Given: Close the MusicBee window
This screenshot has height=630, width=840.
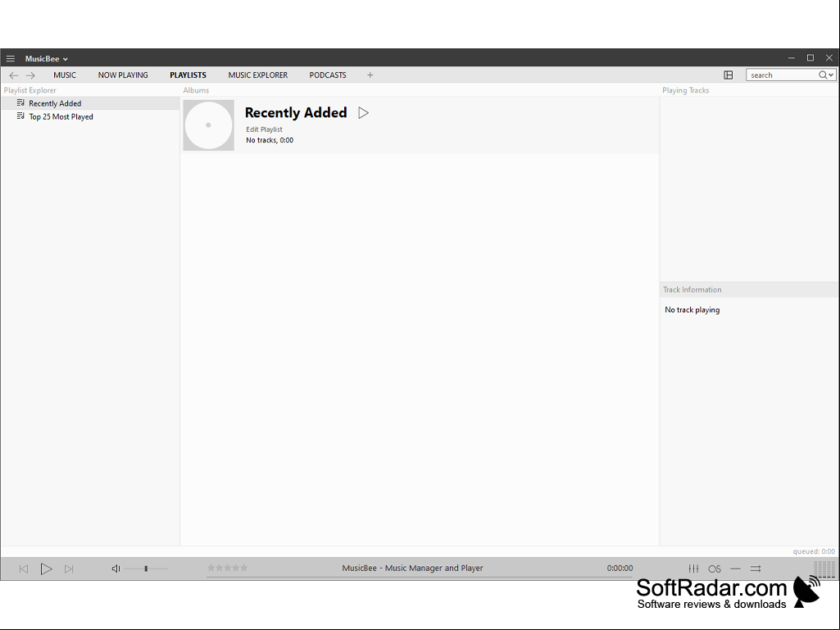Looking at the screenshot, I should [829, 57].
